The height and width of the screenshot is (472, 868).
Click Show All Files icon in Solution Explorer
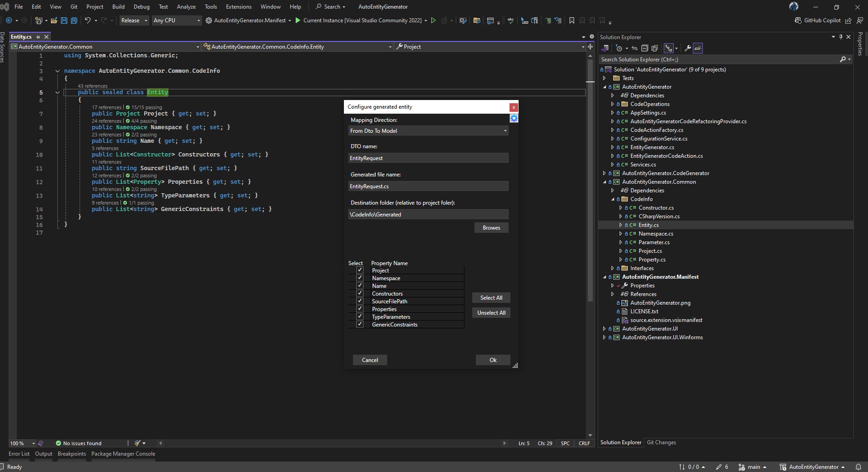pyautogui.click(x=655, y=48)
